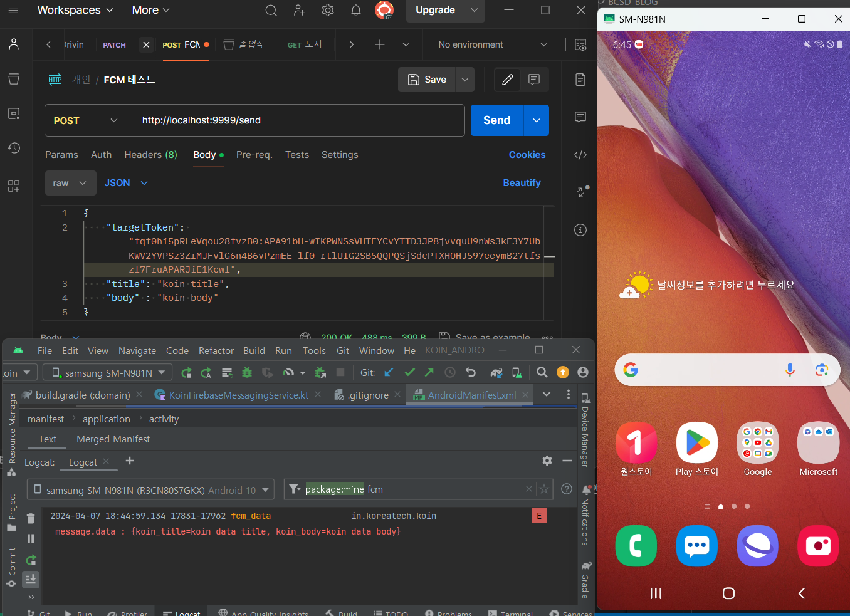The image size is (850, 616).
Task: Open the Navigate menu in Android Studio
Action: [137, 350]
